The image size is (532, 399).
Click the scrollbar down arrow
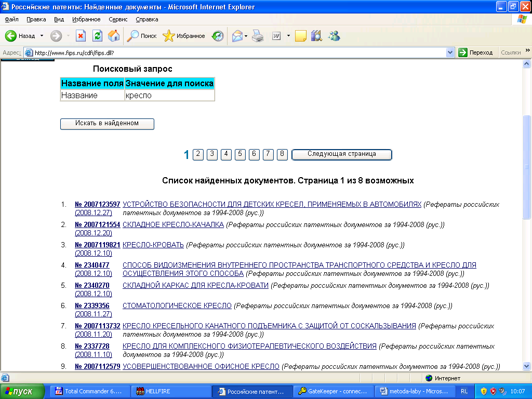tap(527, 366)
